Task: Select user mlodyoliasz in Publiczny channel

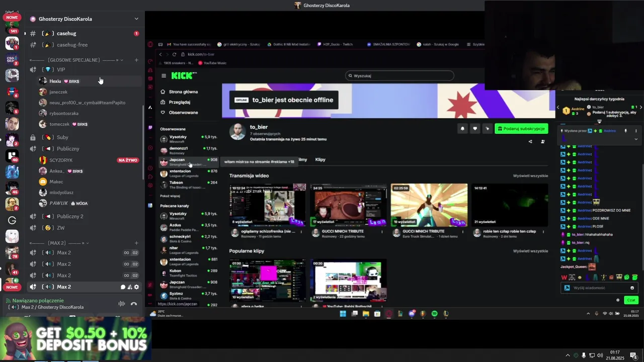Action: pyautogui.click(x=90, y=193)
